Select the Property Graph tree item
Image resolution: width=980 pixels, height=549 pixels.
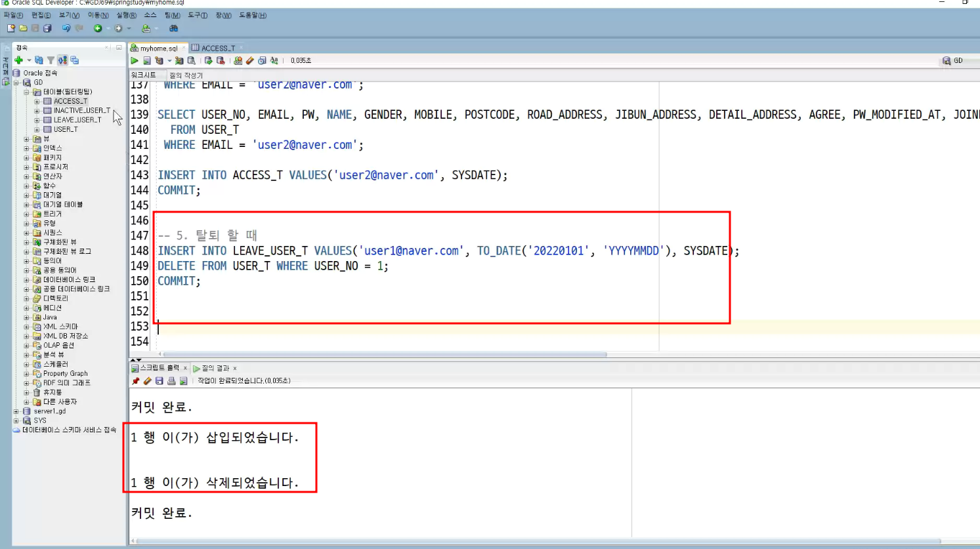[65, 373]
